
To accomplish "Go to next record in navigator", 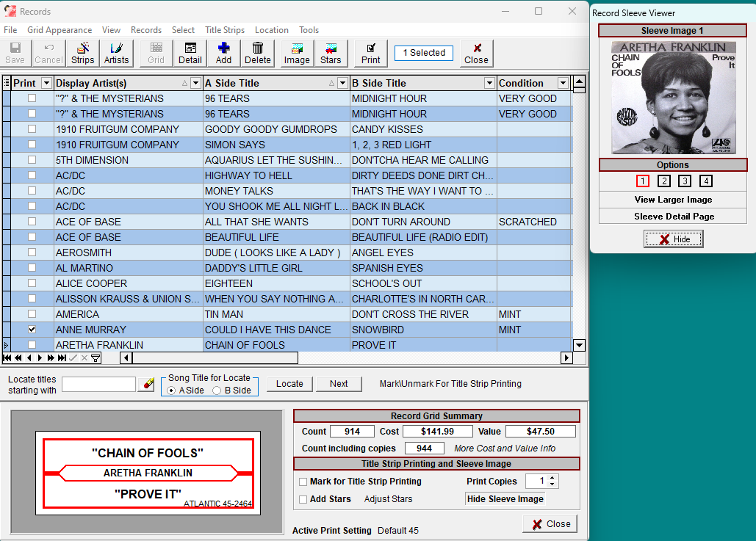I will click(x=40, y=358).
